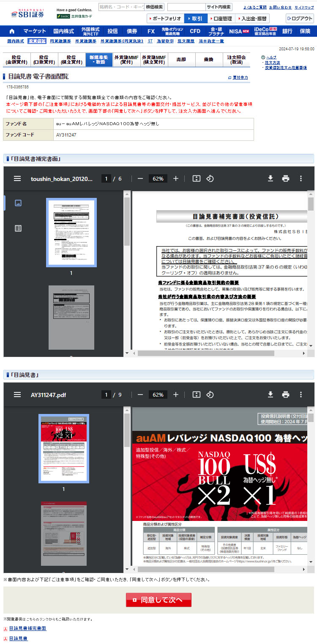Zoom out in the first PDF viewer
The image size is (317, 644).
point(140,178)
